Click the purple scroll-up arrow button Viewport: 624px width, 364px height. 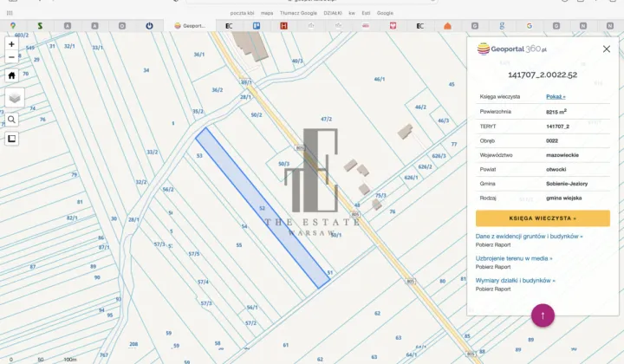point(543,315)
